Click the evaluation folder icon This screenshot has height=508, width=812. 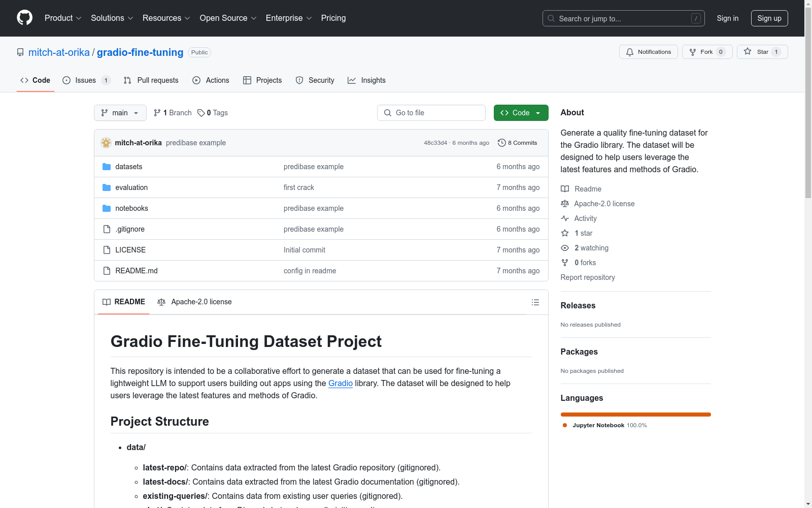pyautogui.click(x=107, y=187)
